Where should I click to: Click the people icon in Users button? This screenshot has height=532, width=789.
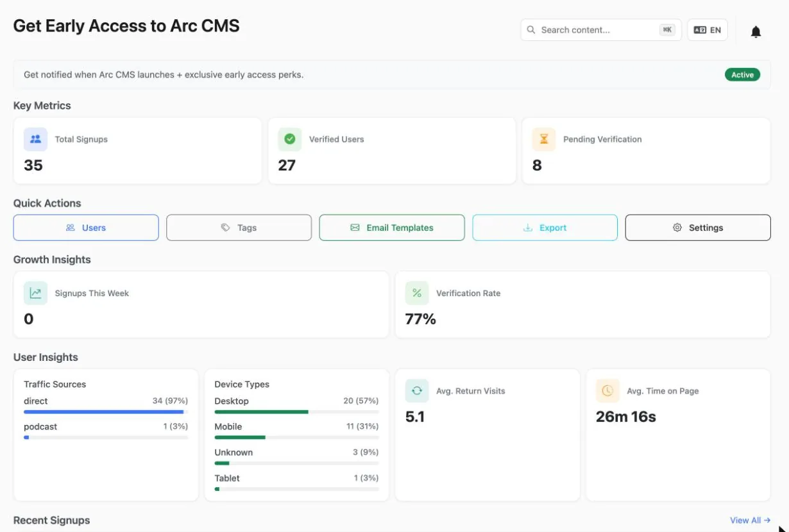click(71, 228)
